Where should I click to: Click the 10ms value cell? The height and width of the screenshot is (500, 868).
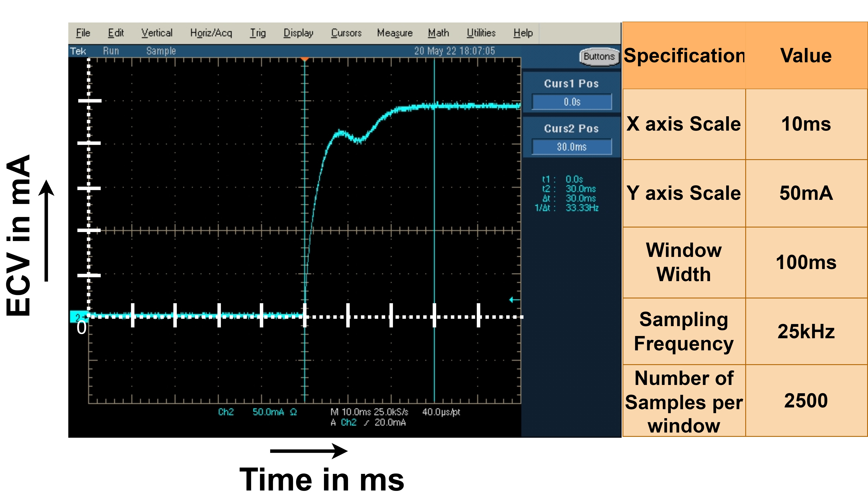pos(806,124)
